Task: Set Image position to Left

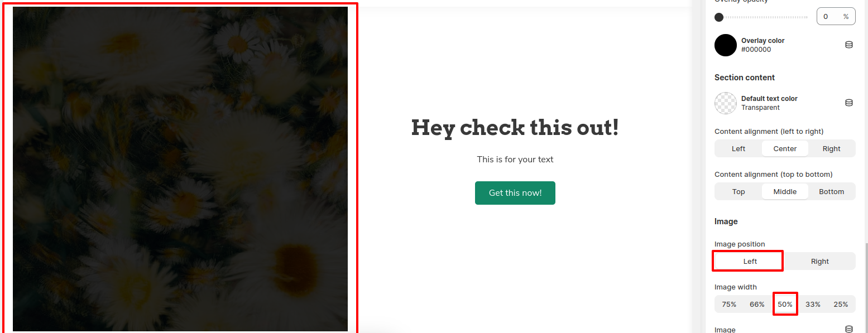Action: tap(750, 261)
